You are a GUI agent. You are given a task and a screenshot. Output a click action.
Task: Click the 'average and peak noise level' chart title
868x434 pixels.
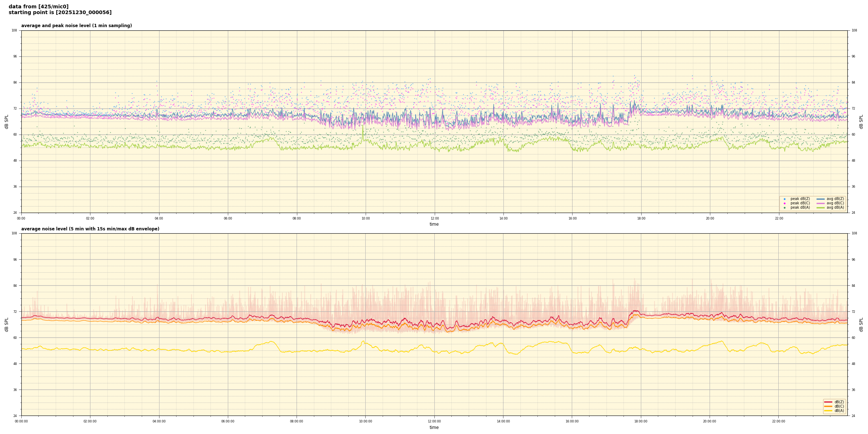point(76,26)
